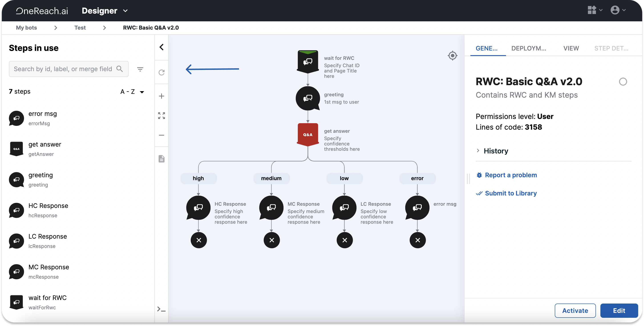Collapse the steps panel with back chevron
The image size is (644, 326).
(x=162, y=47)
